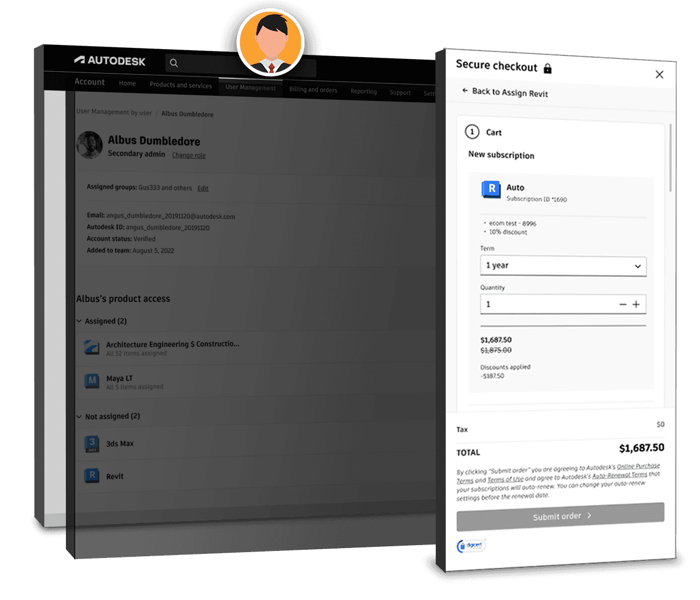700x600 pixels.
Task: Collapse the Assigned (2) section
Action: pos(79,321)
